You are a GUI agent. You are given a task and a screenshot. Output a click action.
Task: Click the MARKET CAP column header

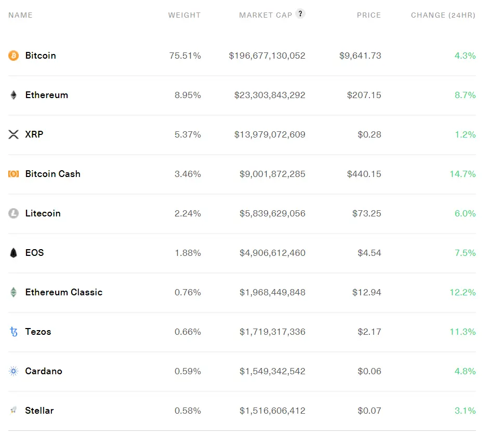[x=266, y=15]
